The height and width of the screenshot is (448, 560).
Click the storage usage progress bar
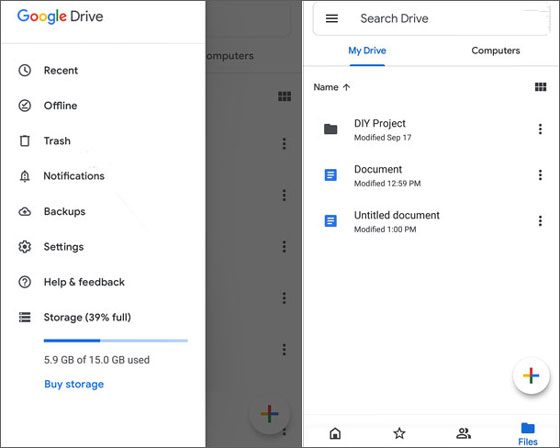116,340
